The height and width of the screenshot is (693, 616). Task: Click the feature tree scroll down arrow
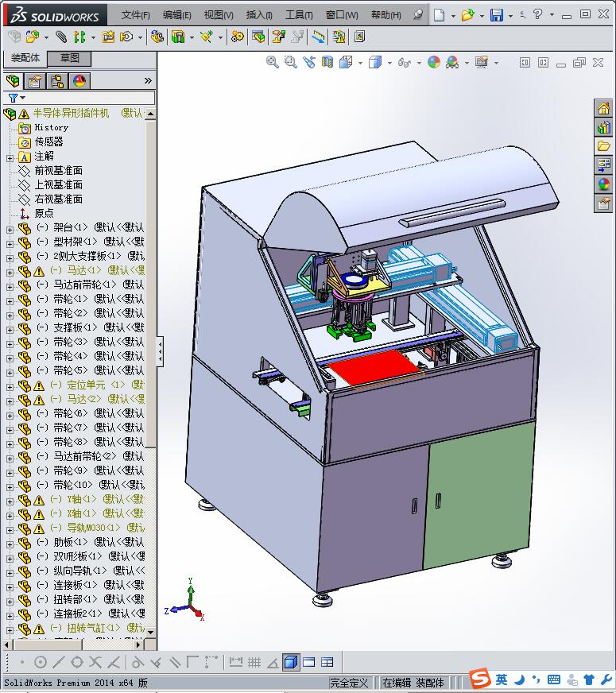pos(151,632)
